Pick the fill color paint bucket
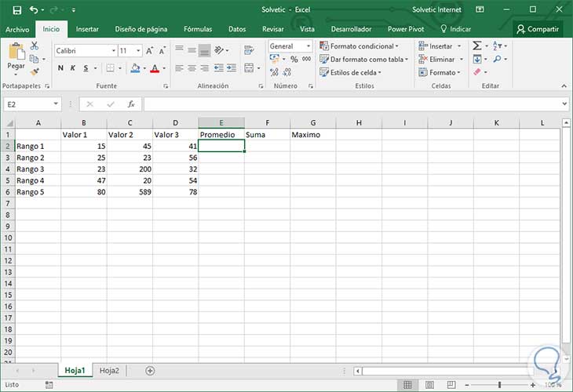This screenshot has height=392, width=573. click(135, 68)
